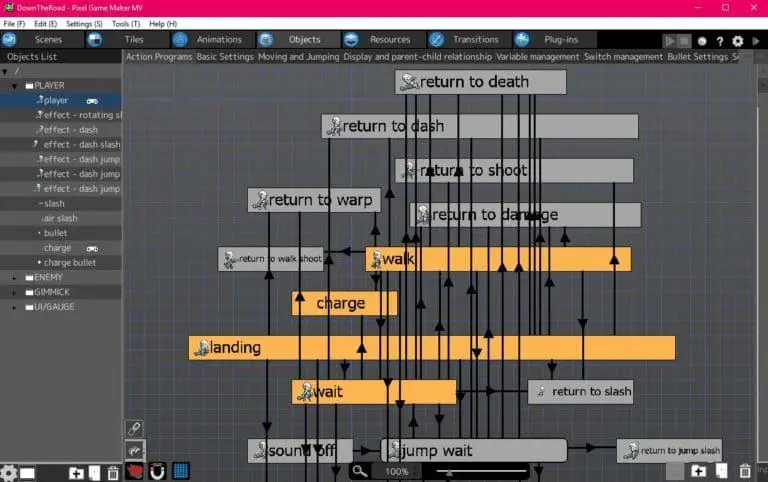Click the red shape icon below canvas
The height and width of the screenshot is (482, 768).
135,471
